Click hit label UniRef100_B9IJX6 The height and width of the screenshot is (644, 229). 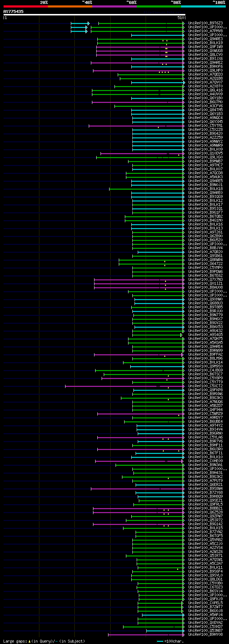pos(205,59)
